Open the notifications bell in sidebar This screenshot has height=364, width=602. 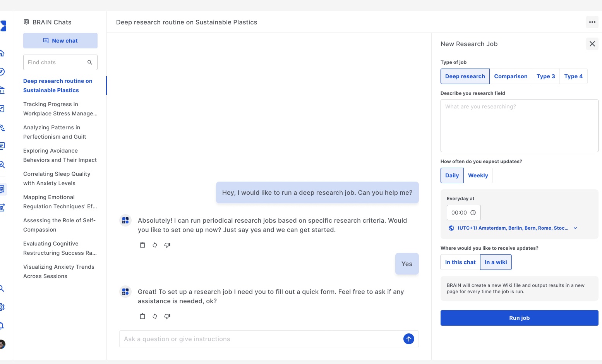pos(2,326)
